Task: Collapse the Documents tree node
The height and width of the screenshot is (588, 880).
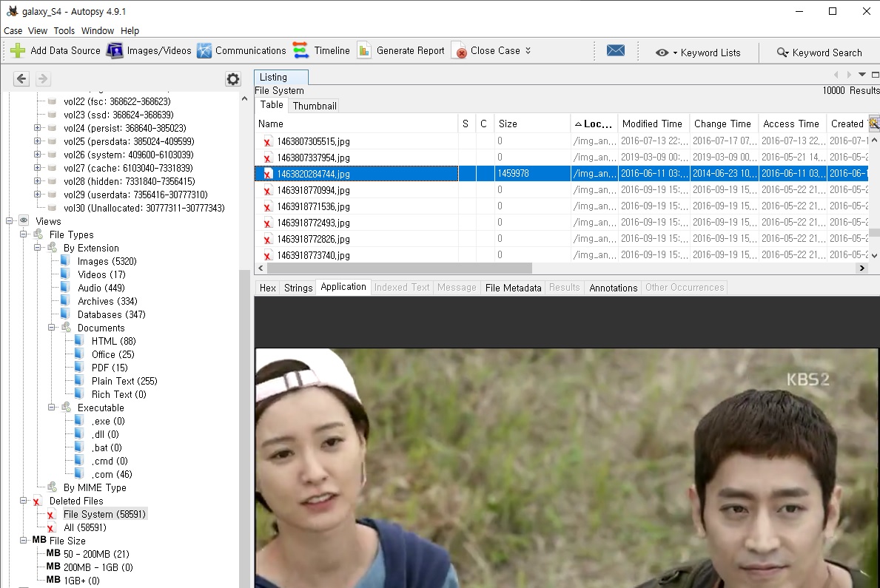Action: click(x=53, y=328)
